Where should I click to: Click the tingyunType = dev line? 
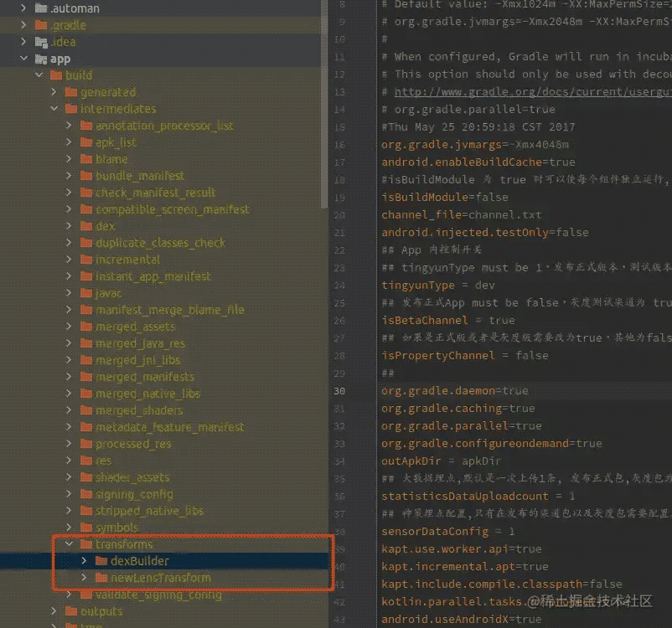(x=438, y=285)
